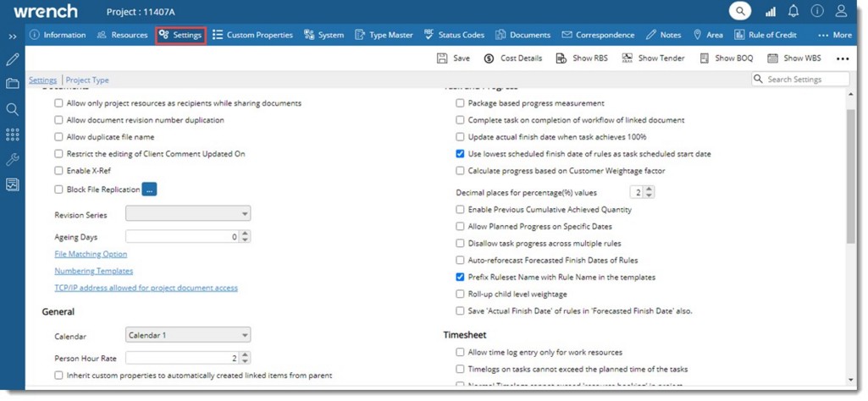Expand the More menu in tab bar
Viewport: 868px width, 401px height.
(834, 36)
